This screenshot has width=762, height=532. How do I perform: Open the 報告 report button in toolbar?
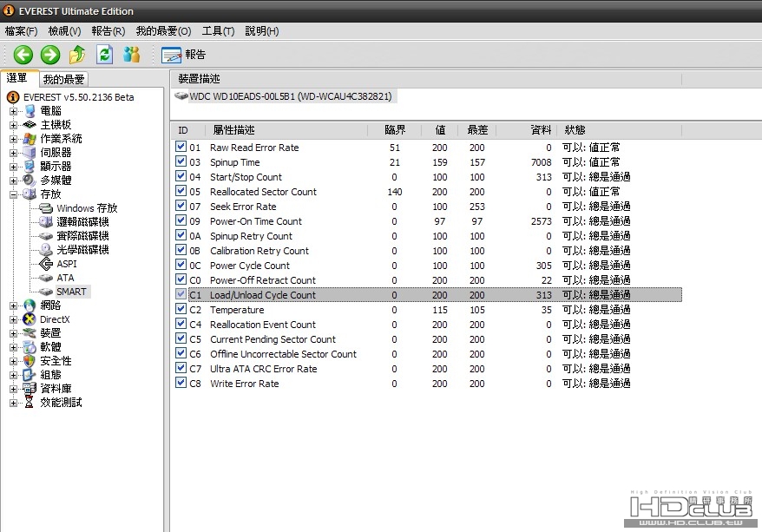(183, 55)
